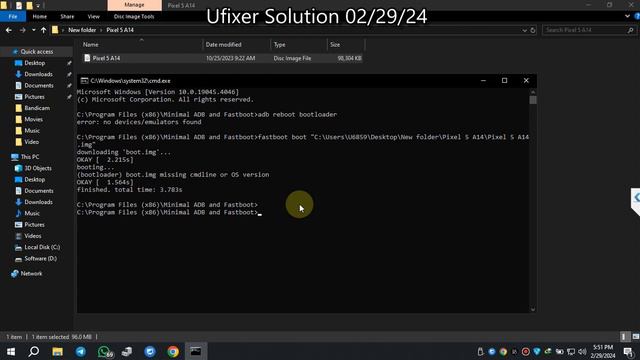
Task: Click the network tray icon
Action: [x=571, y=351]
